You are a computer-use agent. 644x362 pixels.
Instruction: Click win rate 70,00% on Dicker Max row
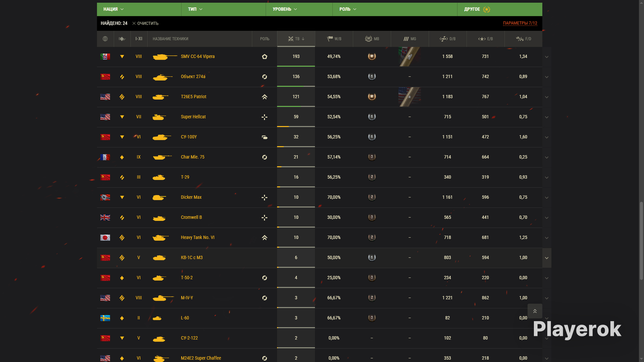(x=334, y=197)
